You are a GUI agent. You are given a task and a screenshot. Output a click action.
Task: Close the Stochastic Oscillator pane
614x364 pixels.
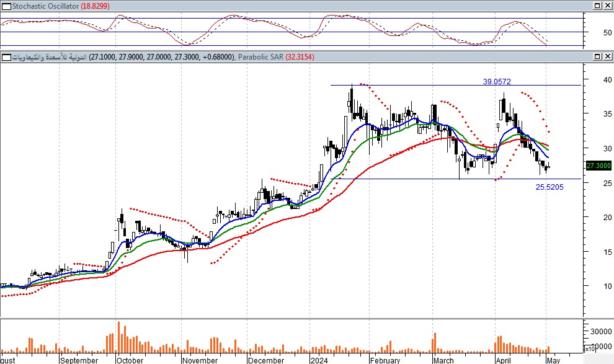[x=607, y=5]
